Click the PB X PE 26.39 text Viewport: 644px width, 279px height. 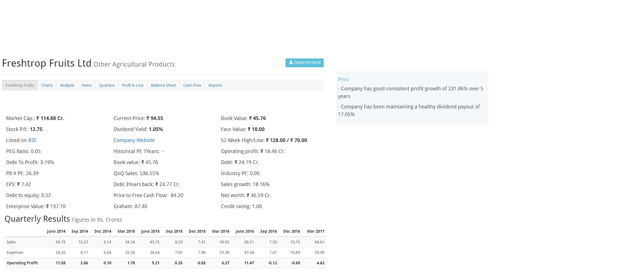22,173
